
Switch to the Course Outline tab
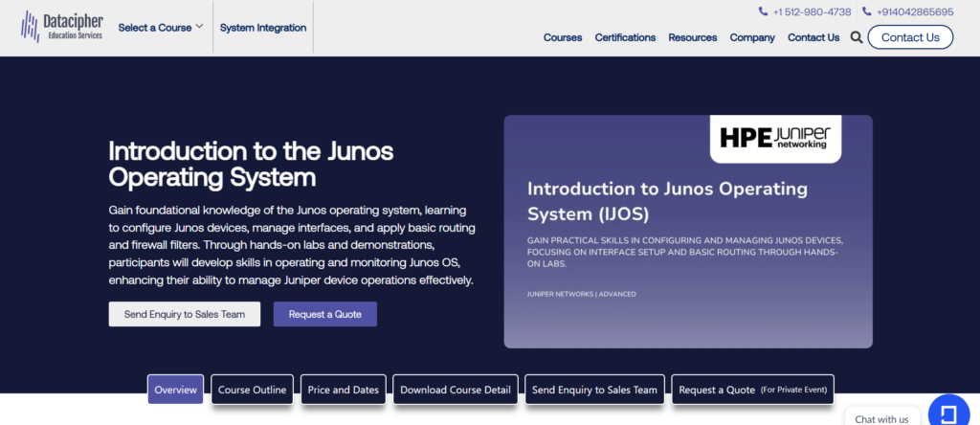(x=252, y=390)
